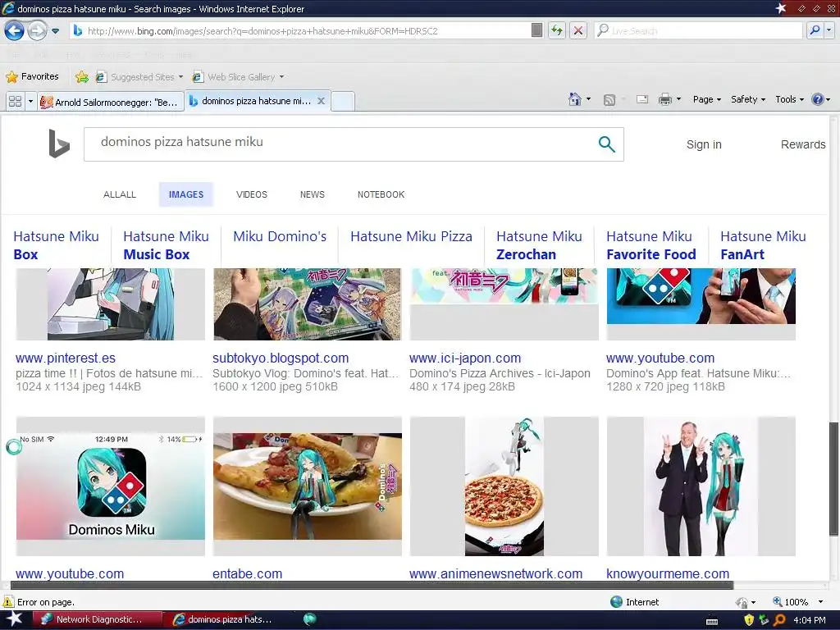Open the search provider dropdown arrow
Viewport: 840px width, 630px height.
(x=829, y=30)
